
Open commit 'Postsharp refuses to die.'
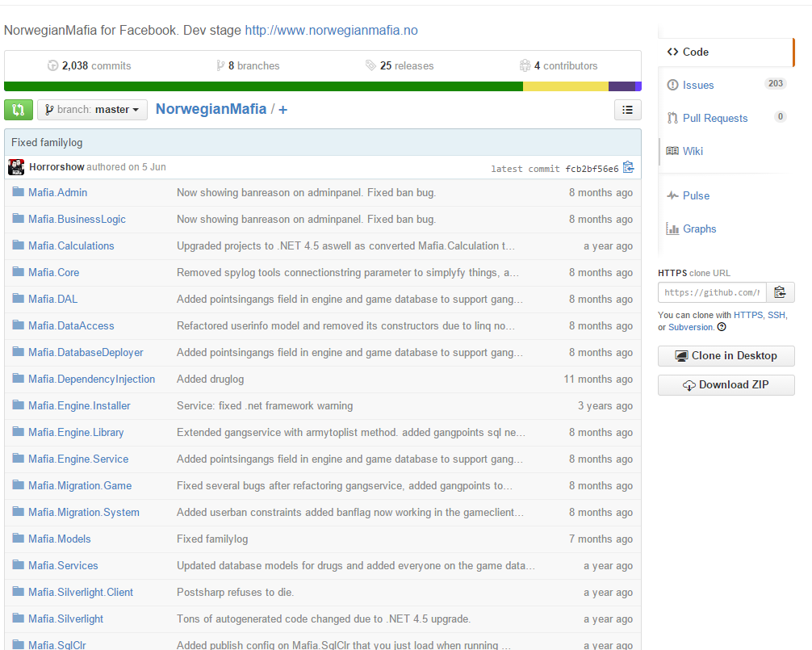[x=235, y=593]
